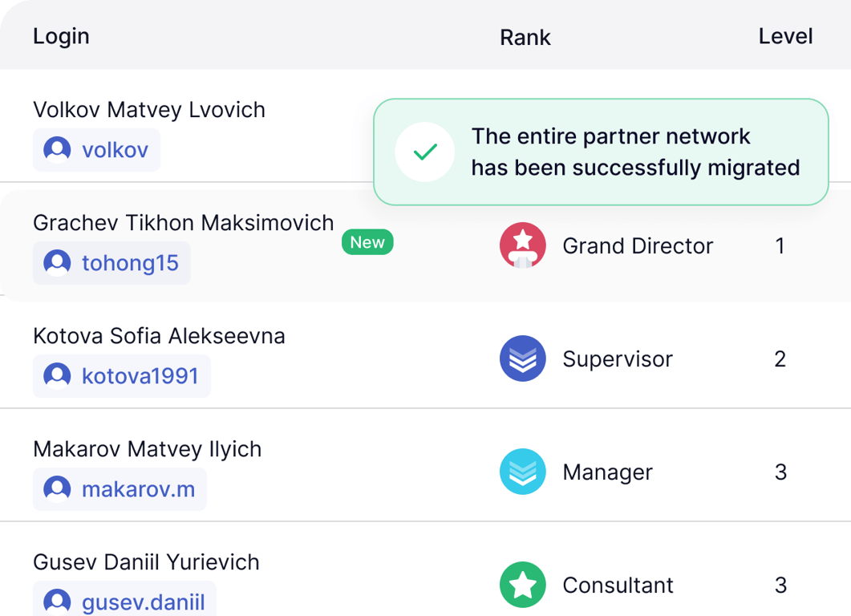Click the green checkmark success icon
Screen dimensions: 851x616
click(424, 152)
